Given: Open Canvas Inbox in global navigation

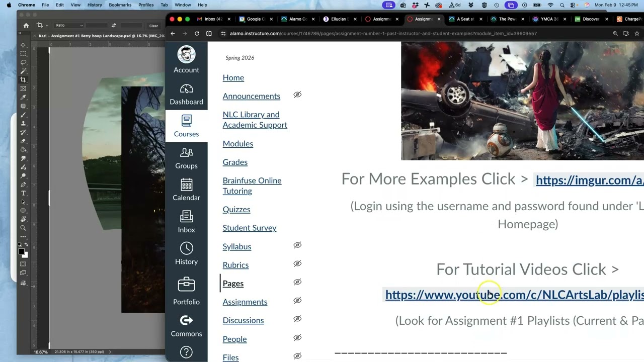Looking at the screenshot, I should pyautogui.click(x=186, y=222).
